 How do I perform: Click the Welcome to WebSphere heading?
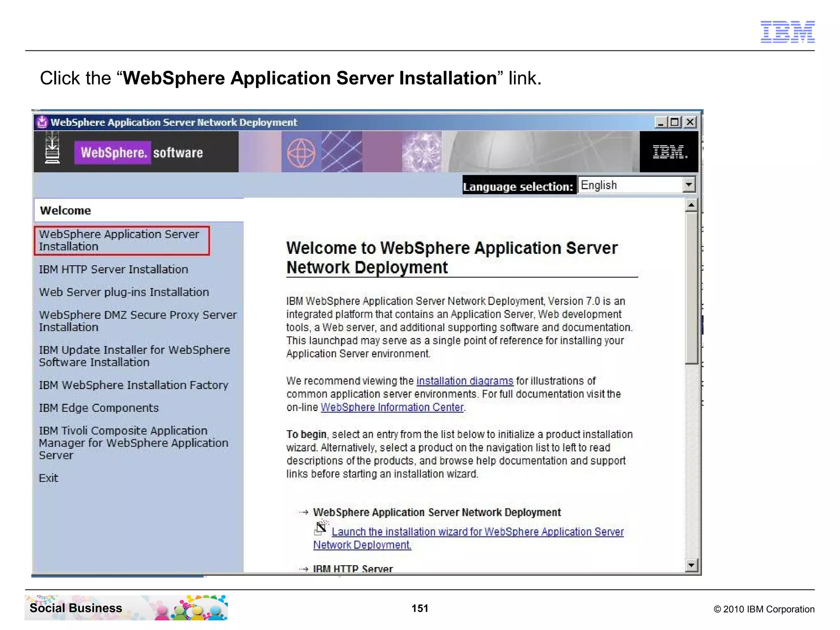pyautogui.click(x=452, y=258)
